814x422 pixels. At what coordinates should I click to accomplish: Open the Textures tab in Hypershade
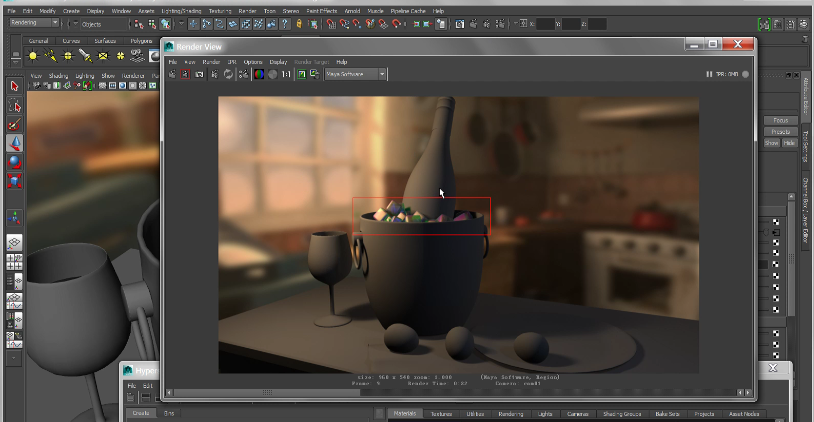[x=441, y=414]
